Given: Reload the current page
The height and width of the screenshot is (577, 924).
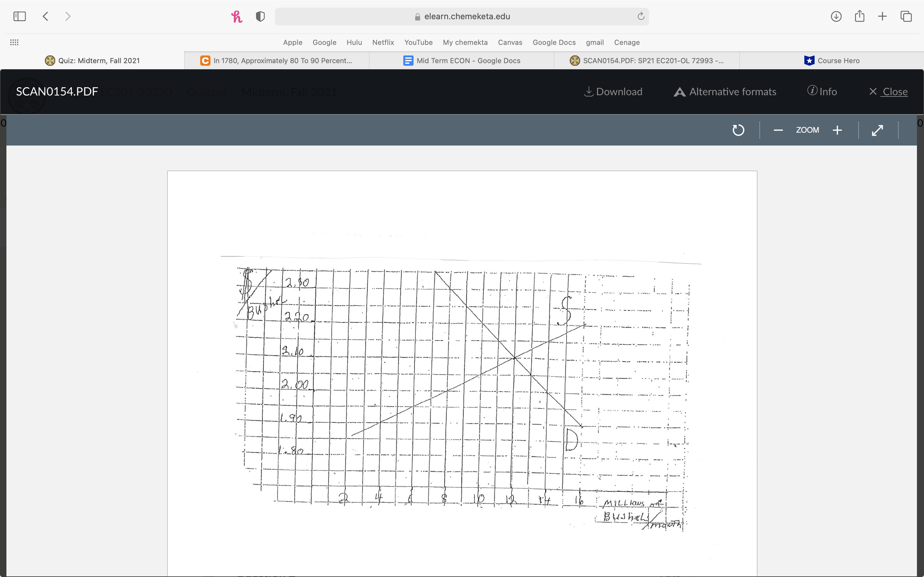Looking at the screenshot, I should coord(640,16).
